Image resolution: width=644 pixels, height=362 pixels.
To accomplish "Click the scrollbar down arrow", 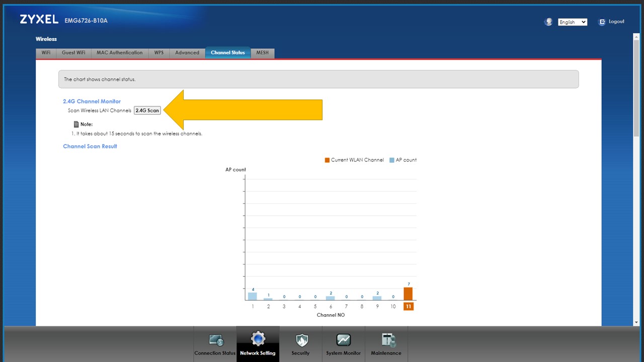I will (636, 322).
